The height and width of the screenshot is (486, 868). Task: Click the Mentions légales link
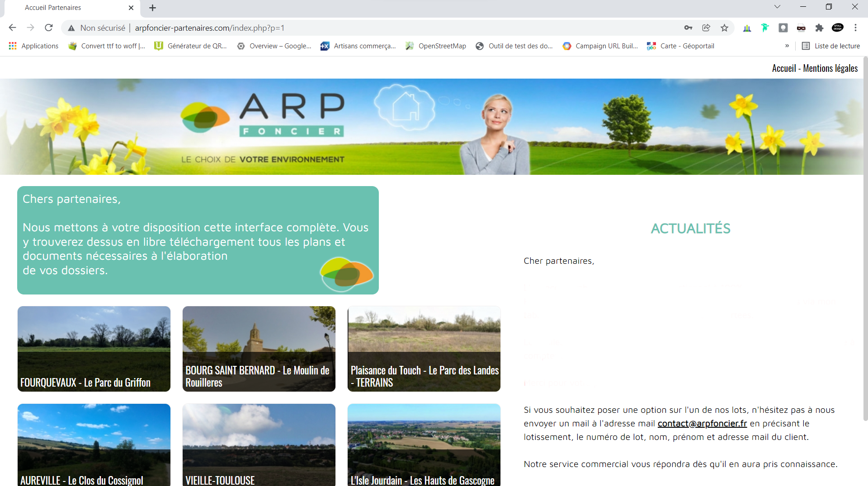(830, 68)
